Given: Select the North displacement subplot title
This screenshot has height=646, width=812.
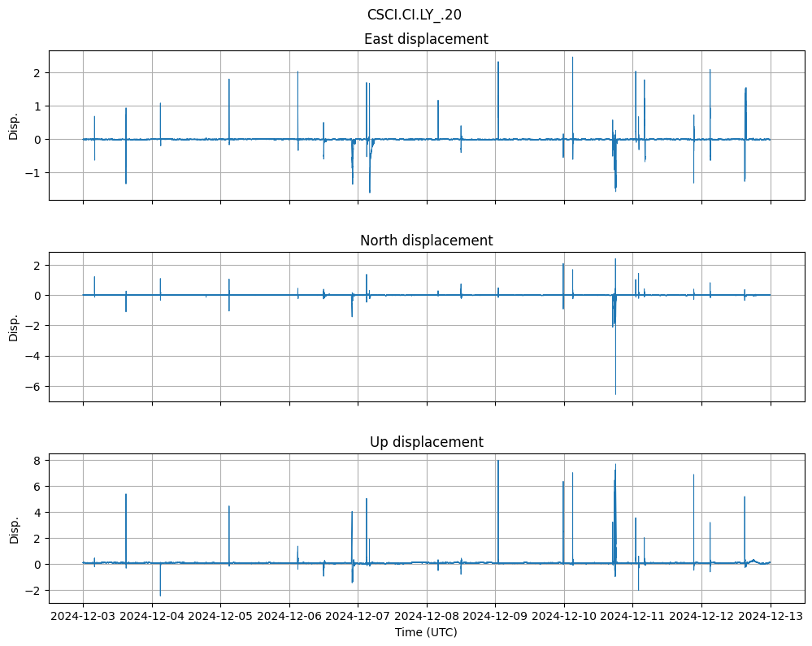Looking at the screenshot, I should pyautogui.click(x=426, y=241).
